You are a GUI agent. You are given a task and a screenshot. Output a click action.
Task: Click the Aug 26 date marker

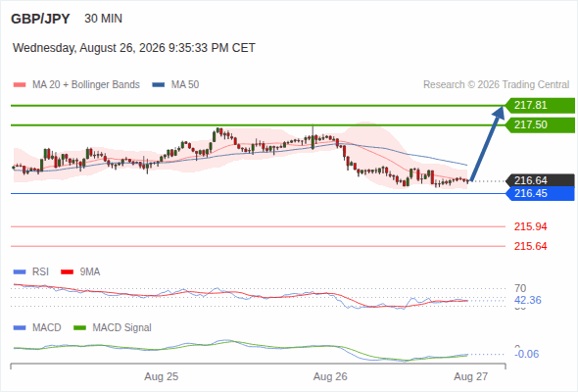tap(330, 376)
